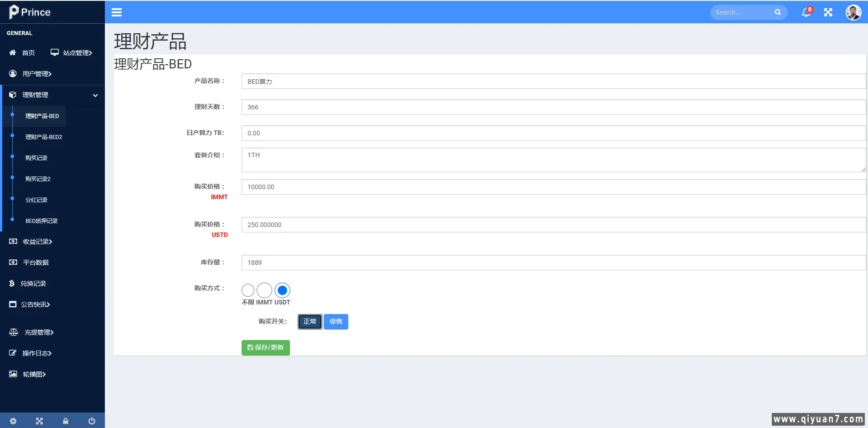Click the lock icon in the sidebar footer
Viewport: 868px width, 428px height.
66,421
